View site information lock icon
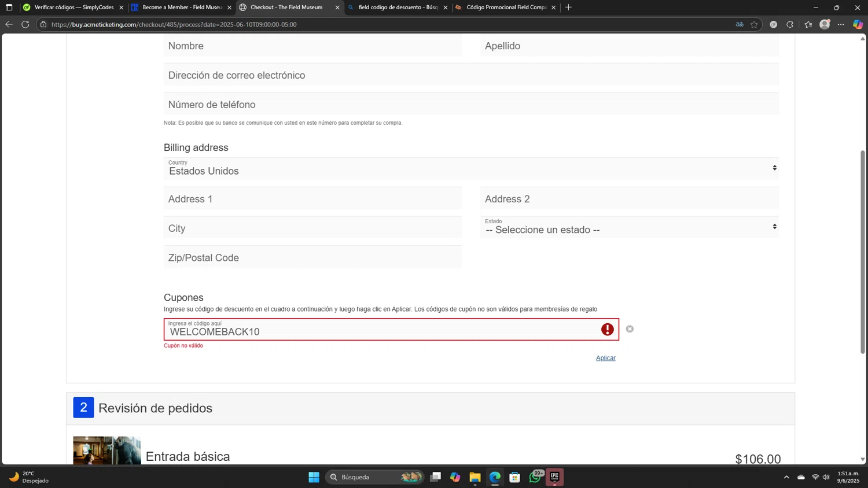Viewport: 868px width, 488px height. click(43, 24)
